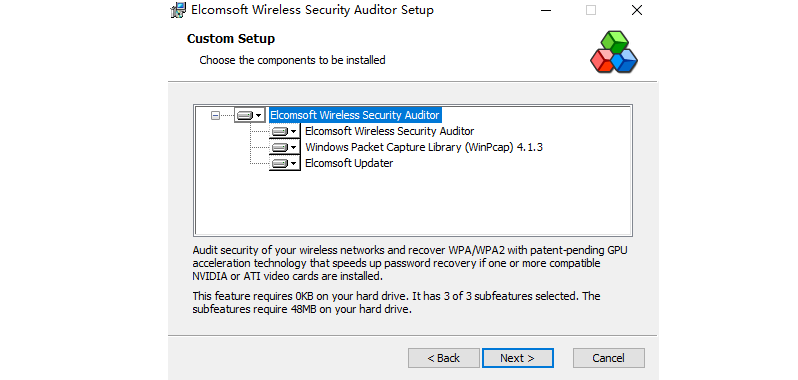
Task: Click the drive icon beside the child Wireless Security Auditor
Action: 279,132
